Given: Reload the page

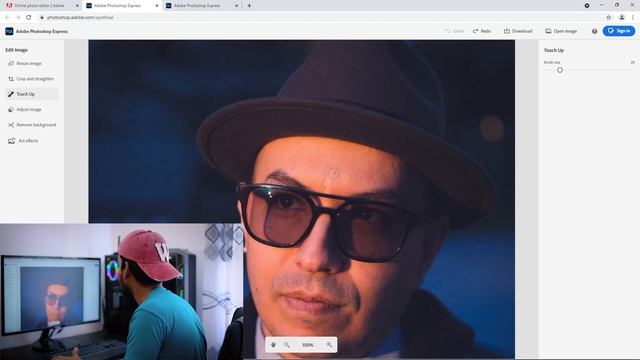Looking at the screenshot, I should point(29,18).
